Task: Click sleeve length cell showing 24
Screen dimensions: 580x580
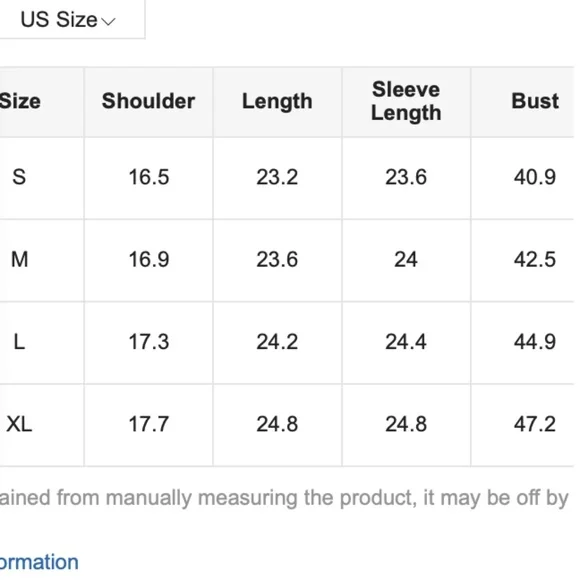Action: (x=406, y=259)
